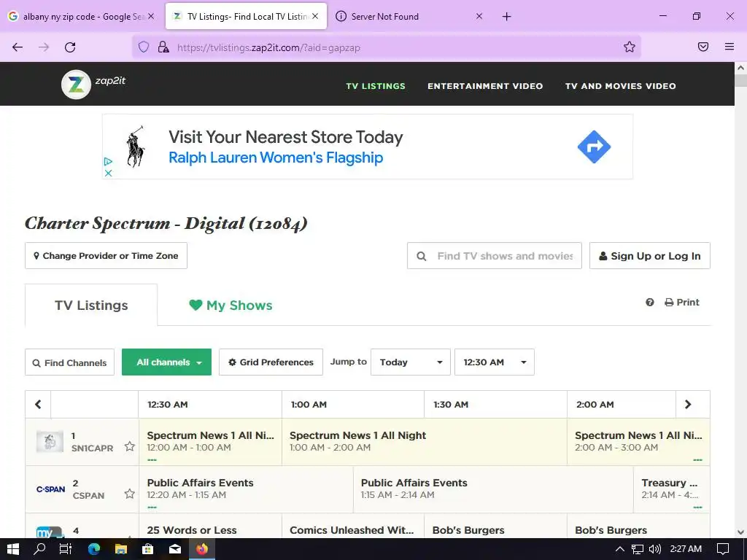Show earlier times with left arrow

[x=38, y=404]
